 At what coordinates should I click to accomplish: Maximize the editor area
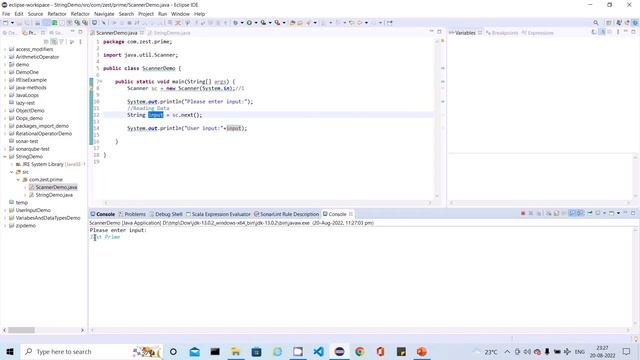439,32
